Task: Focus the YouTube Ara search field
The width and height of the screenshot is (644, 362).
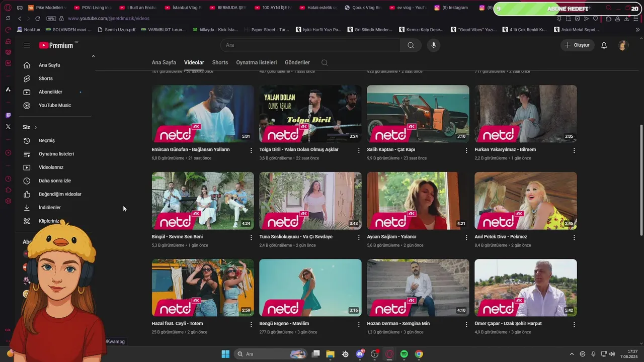Action: (310, 45)
